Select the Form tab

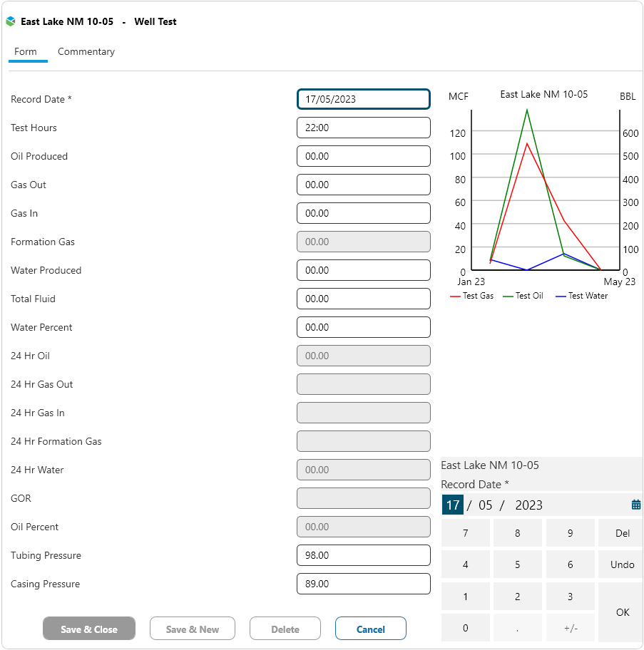coord(26,51)
